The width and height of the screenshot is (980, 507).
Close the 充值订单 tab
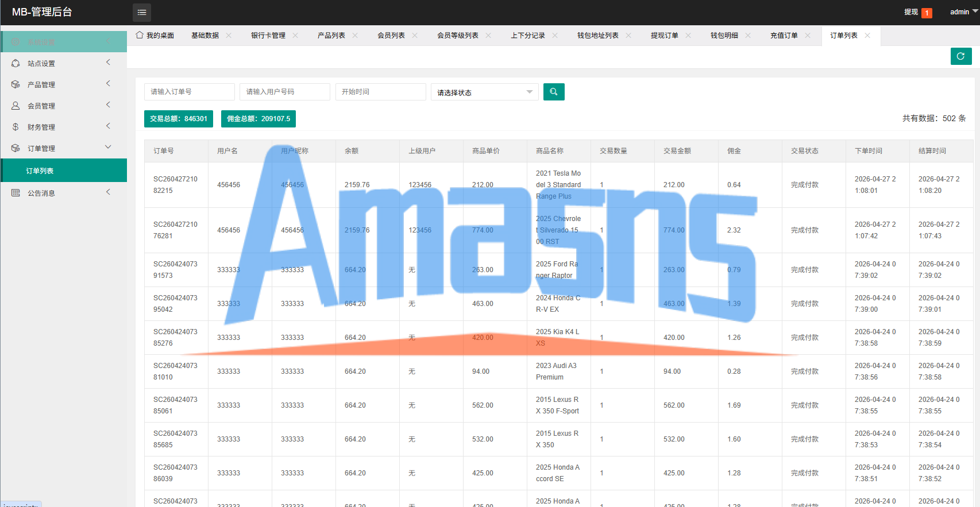808,36
